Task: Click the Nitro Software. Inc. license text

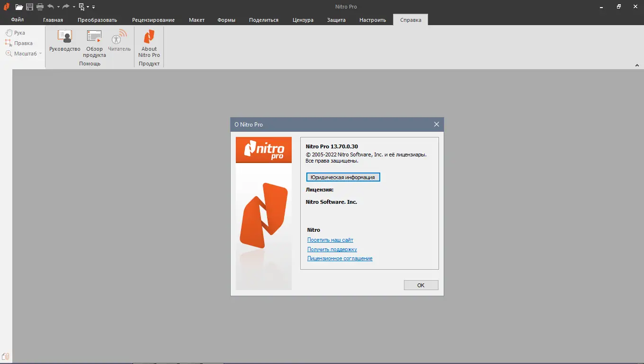Action: pos(331,202)
